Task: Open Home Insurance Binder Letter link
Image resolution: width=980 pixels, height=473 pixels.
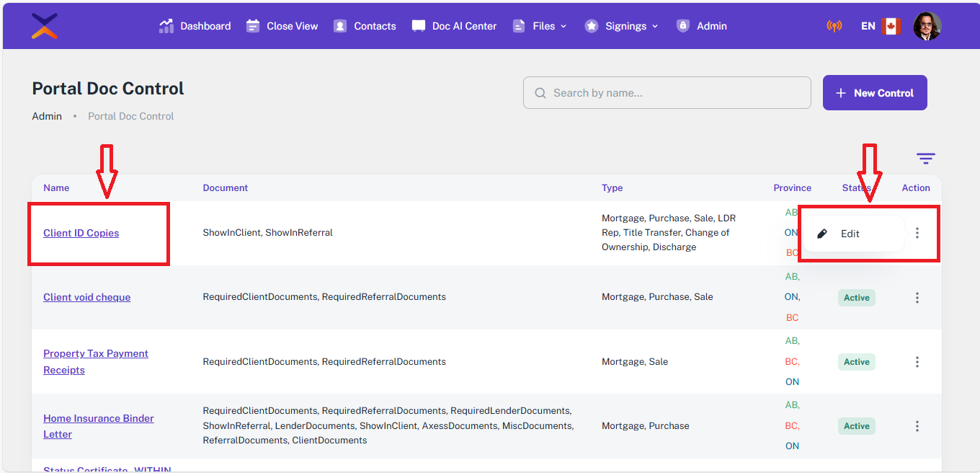Action: point(98,418)
